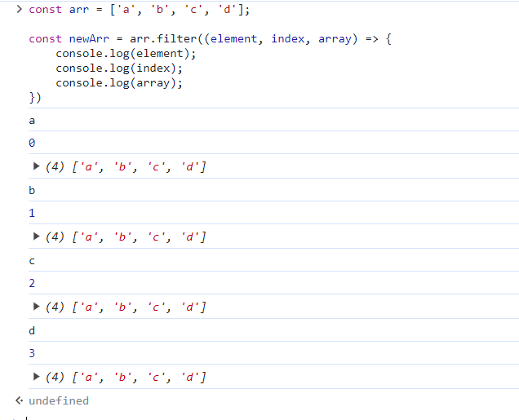
Task: Click the logged output 'c'
Action: [32, 261]
